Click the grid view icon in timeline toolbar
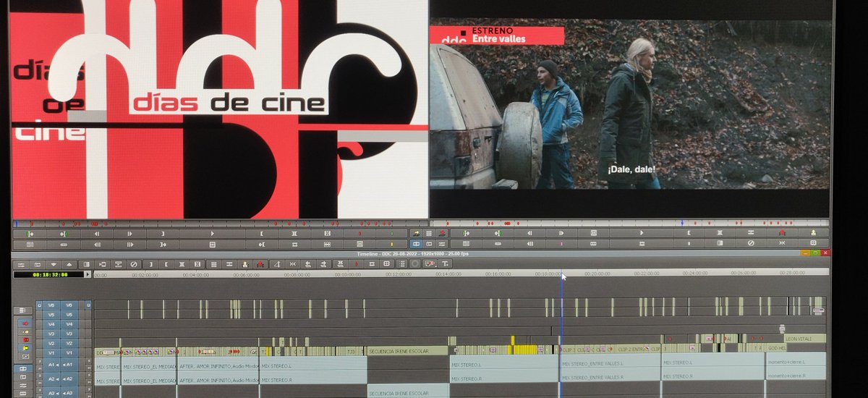The height and width of the screenshot is (398, 868). [x=213, y=264]
